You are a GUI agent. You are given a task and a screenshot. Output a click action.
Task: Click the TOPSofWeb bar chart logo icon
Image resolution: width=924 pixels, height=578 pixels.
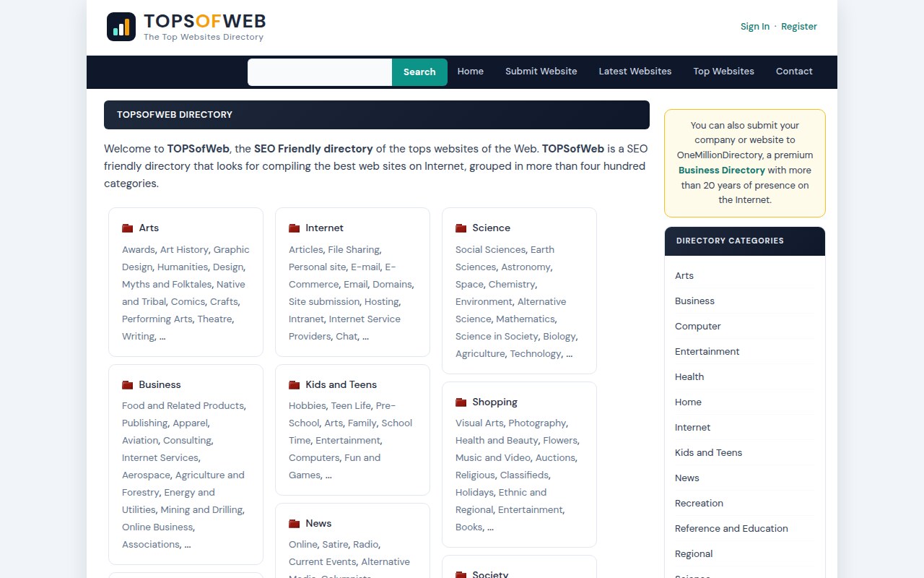[x=121, y=27]
